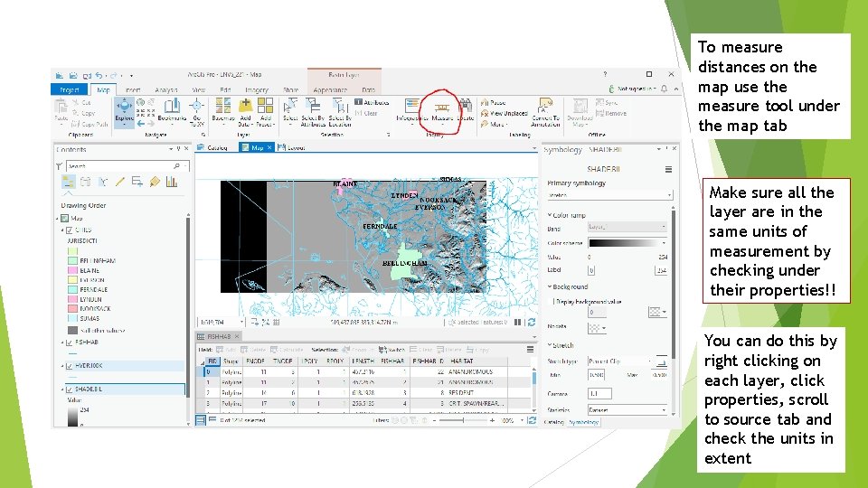Click the Locate tool
The height and width of the screenshot is (488, 868).
[466, 110]
